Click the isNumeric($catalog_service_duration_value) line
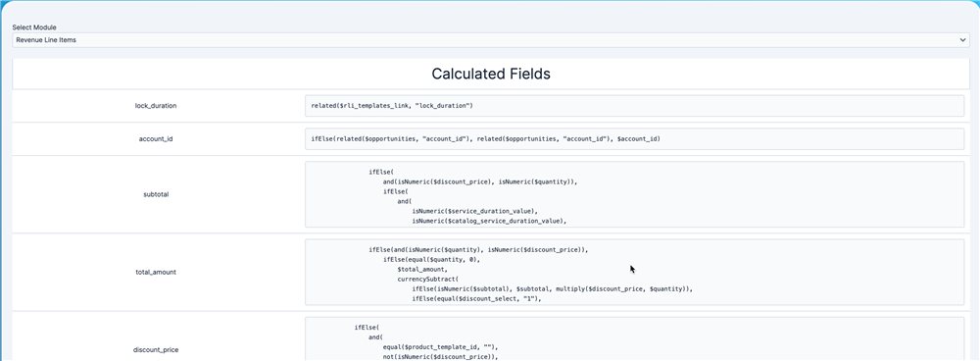The image size is (980, 361). pos(489,221)
